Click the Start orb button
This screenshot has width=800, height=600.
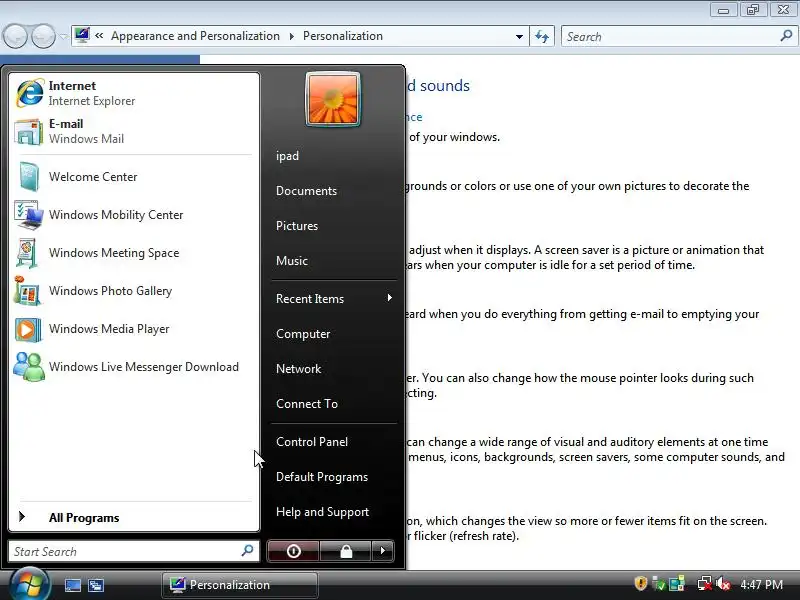tap(30, 585)
